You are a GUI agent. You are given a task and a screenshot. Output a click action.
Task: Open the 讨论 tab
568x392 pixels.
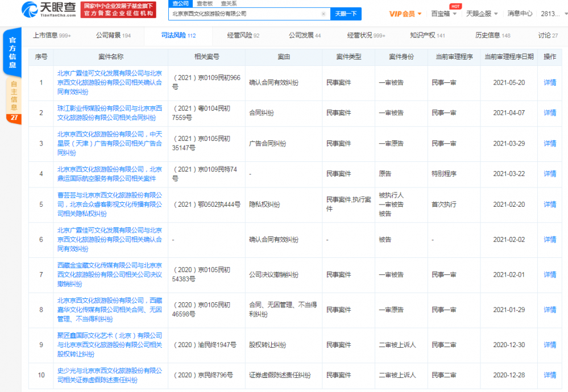tap(548, 35)
